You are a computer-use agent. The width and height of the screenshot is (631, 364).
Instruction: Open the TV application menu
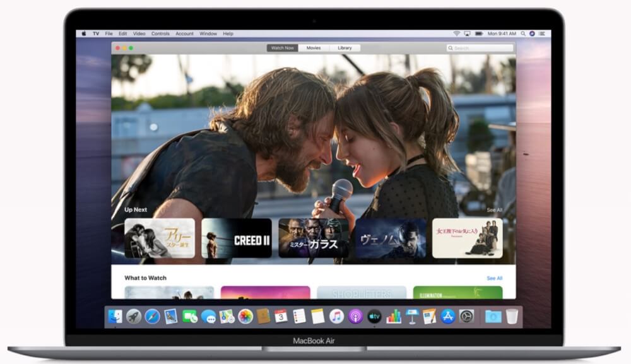pos(96,34)
